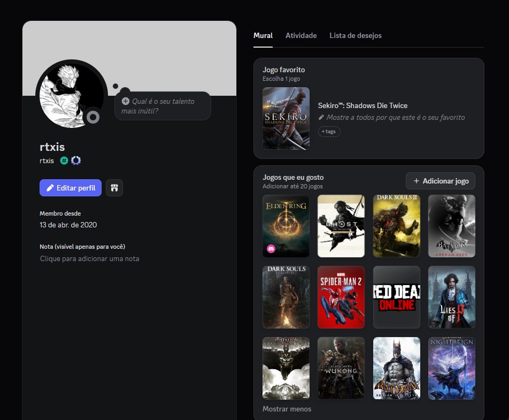Open the shop icon button beside Editar perfil
This screenshot has height=420, width=509.
click(x=114, y=188)
